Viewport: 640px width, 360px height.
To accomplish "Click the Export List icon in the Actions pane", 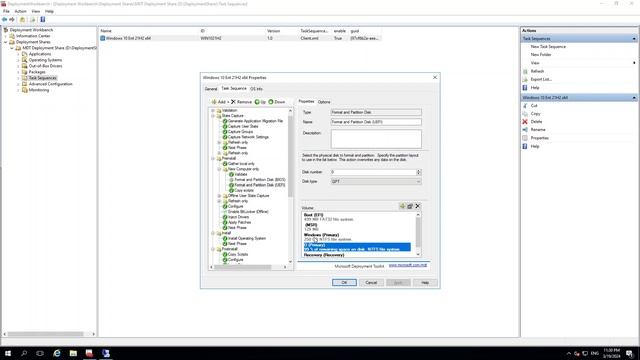I will [x=525, y=79].
